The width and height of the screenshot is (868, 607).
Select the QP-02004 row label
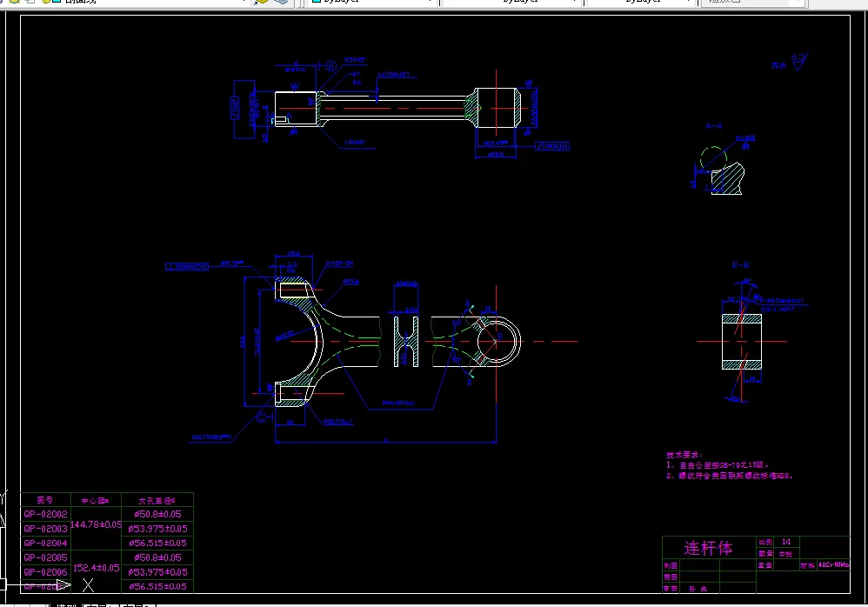45,543
